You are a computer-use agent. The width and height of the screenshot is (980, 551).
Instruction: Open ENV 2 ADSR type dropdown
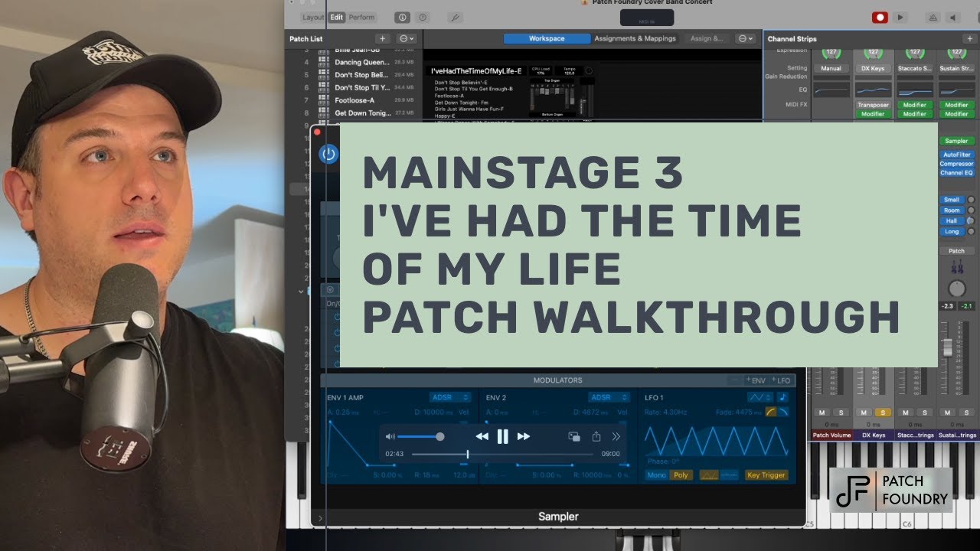click(610, 397)
